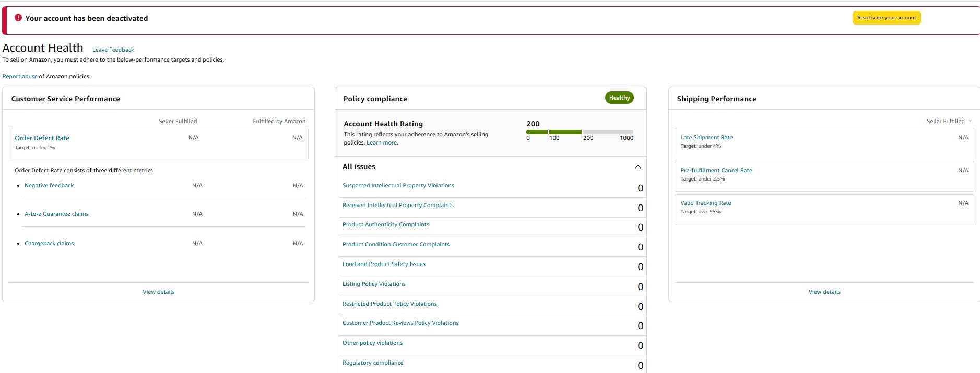Click the Account Health page heading
The width and height of the screenshot is (980, 373).
pos(43,48)
